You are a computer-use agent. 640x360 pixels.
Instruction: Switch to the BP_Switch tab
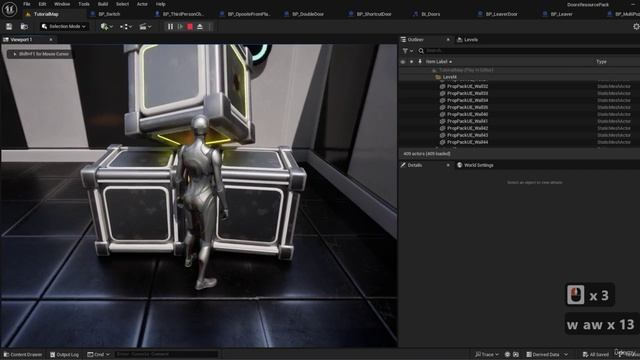point(109,14)
